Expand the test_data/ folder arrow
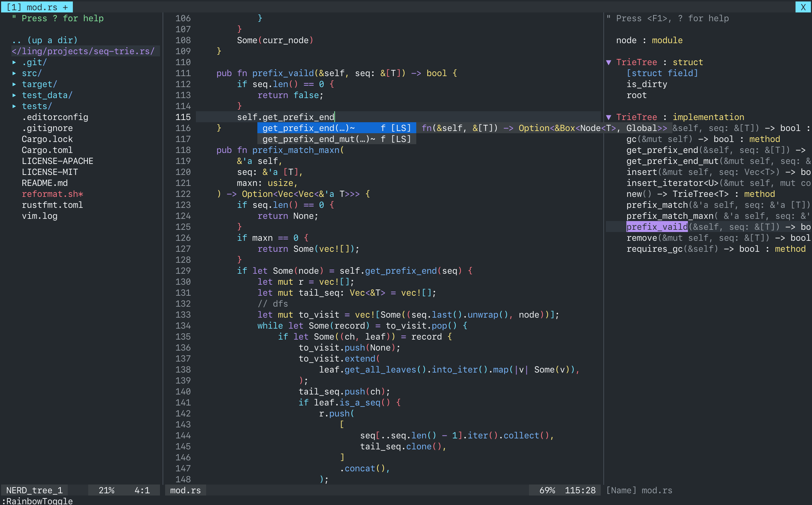This screenshot has height=505, width=812. coord(14,95)
